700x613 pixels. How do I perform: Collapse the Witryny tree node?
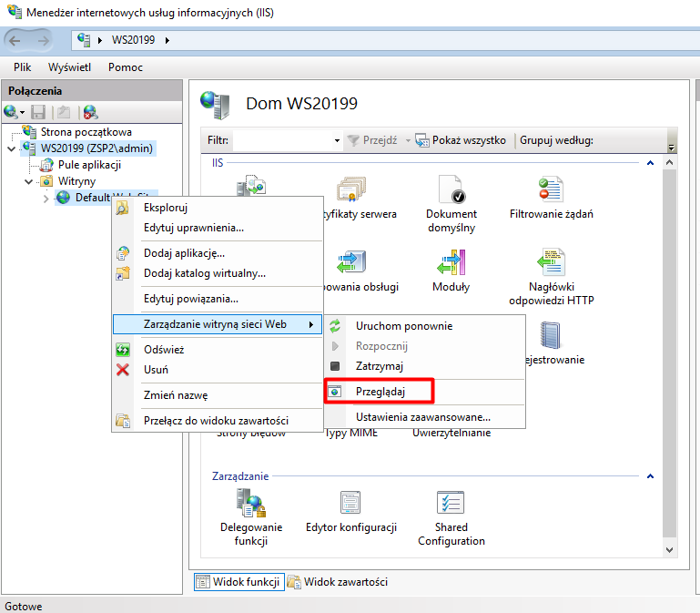(26, 181)
